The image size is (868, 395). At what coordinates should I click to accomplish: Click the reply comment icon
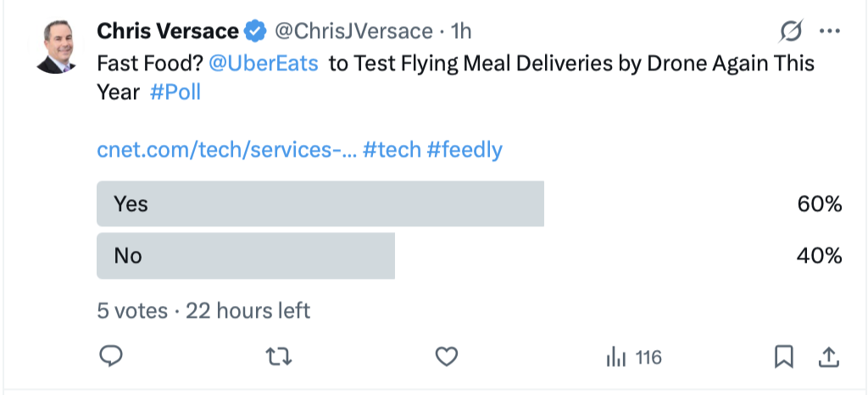click(x=112, y=358)
